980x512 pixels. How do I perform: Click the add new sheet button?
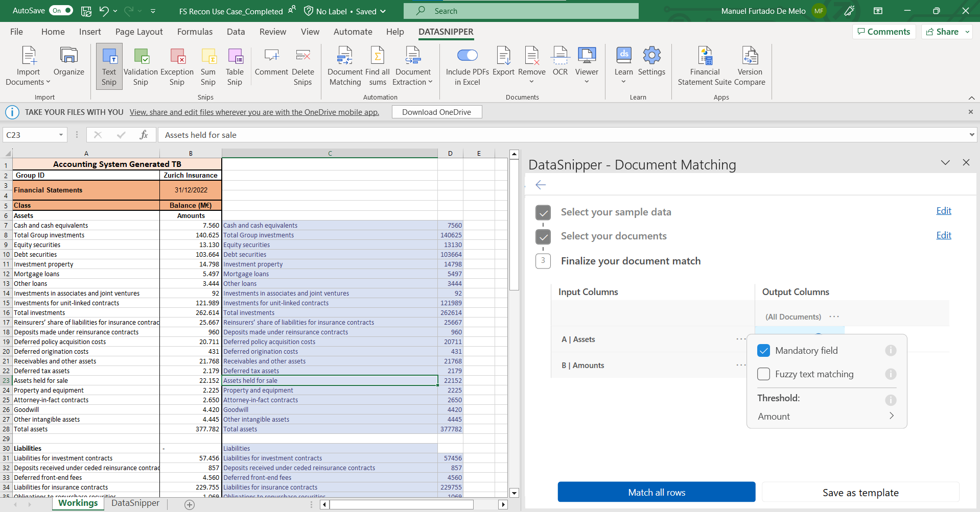coord(190,504)
